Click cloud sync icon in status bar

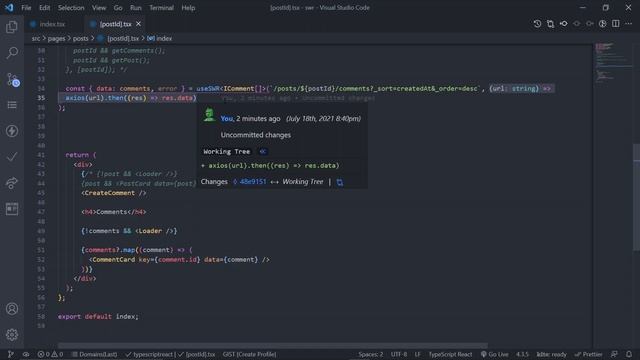coord(26,354)
